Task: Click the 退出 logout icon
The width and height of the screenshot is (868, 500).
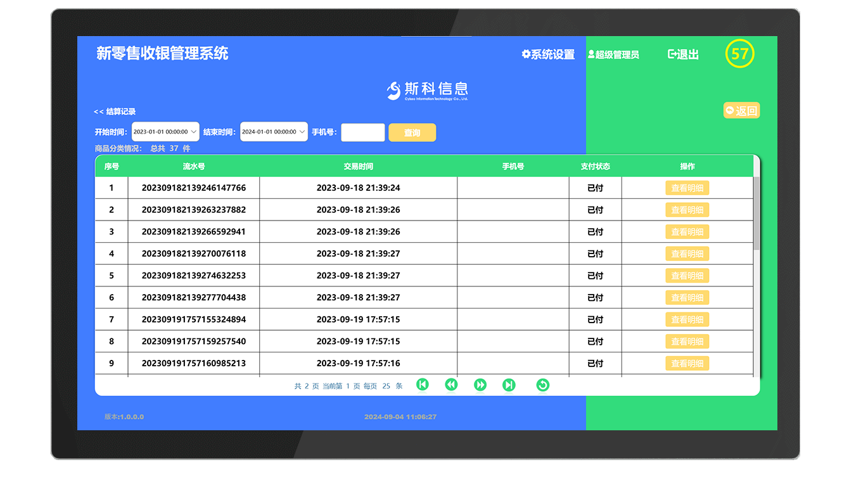Action: pyautogui.click(x=672, y=54)
